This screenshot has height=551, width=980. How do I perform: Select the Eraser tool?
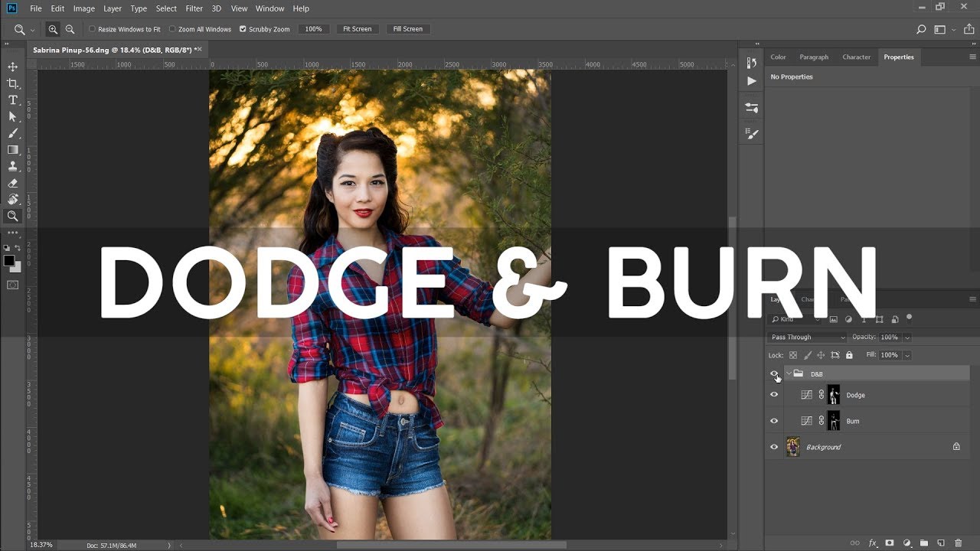(12, 183)
